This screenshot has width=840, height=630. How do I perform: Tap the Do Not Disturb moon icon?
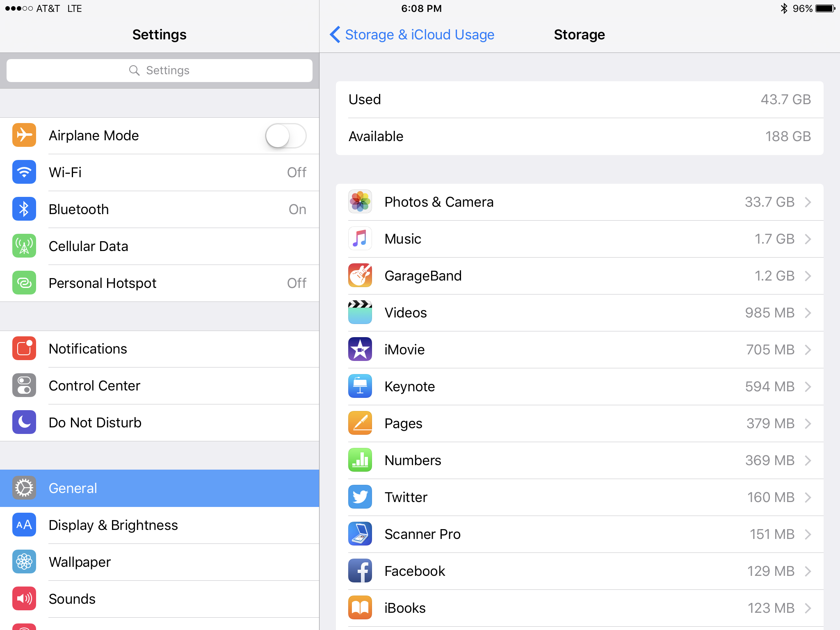coord(24,422)
